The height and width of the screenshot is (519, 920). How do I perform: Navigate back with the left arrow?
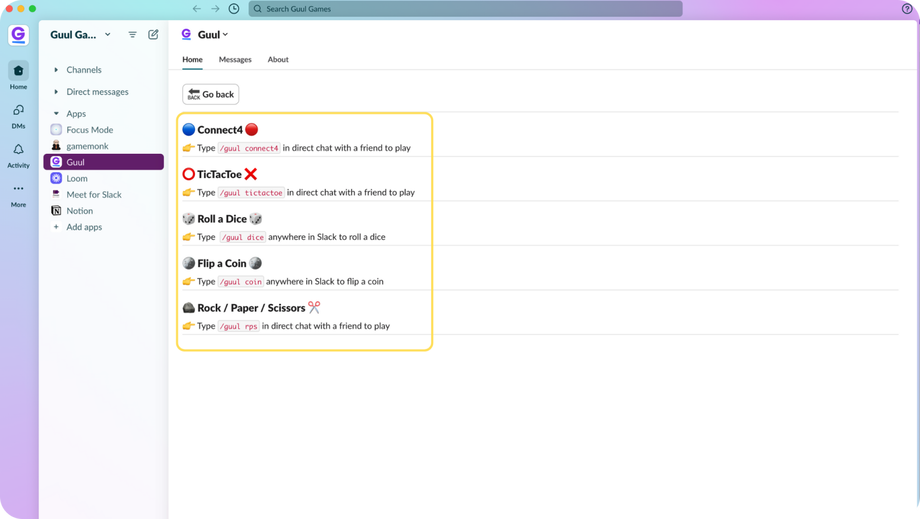click(197, 9)
